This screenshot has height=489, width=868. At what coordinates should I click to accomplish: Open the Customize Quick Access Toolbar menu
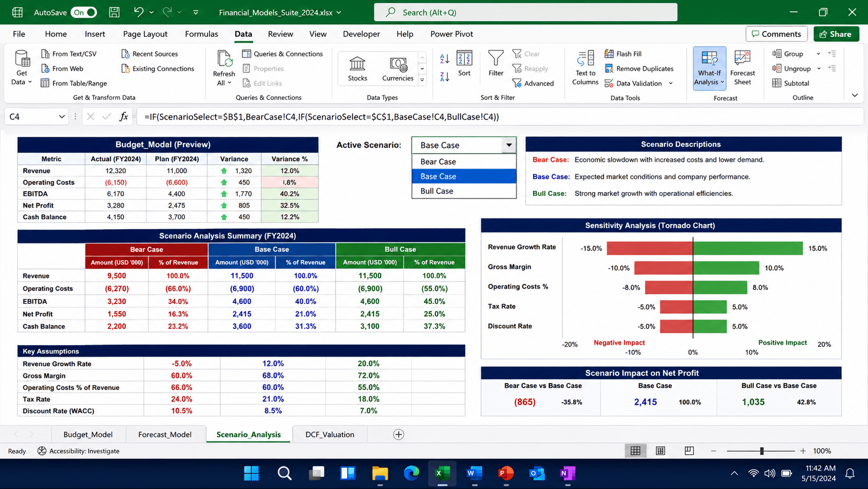(196, 12)
